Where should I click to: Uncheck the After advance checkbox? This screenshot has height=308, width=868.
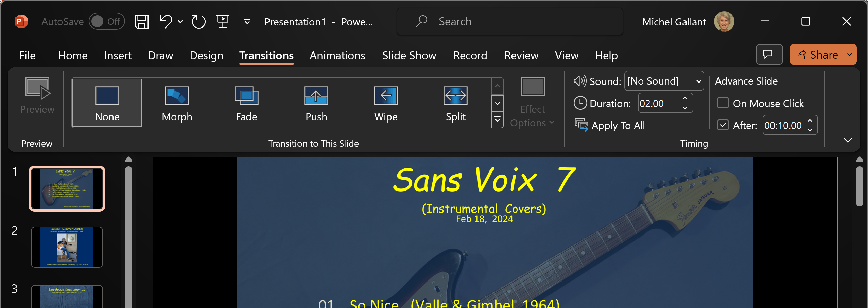[x=723, y=125]
